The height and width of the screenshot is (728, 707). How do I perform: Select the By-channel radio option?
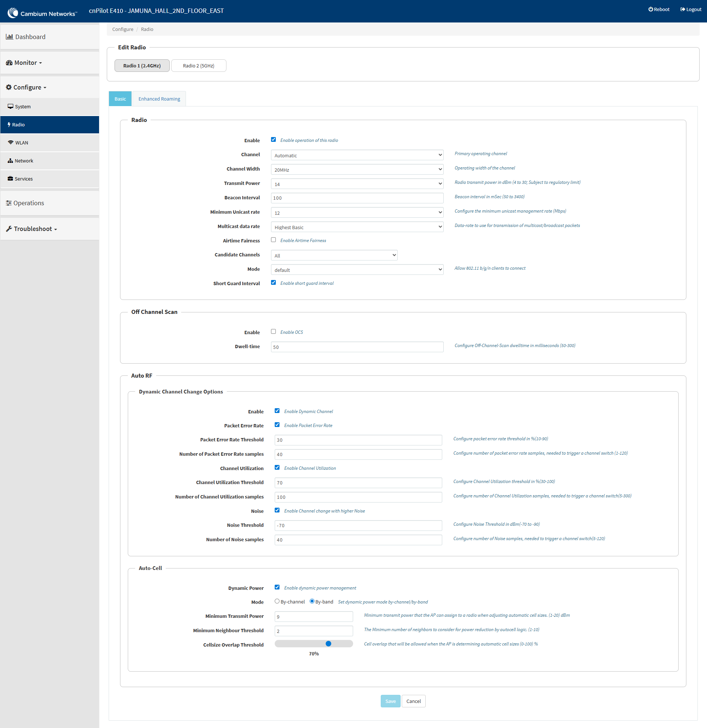(277, 601)
